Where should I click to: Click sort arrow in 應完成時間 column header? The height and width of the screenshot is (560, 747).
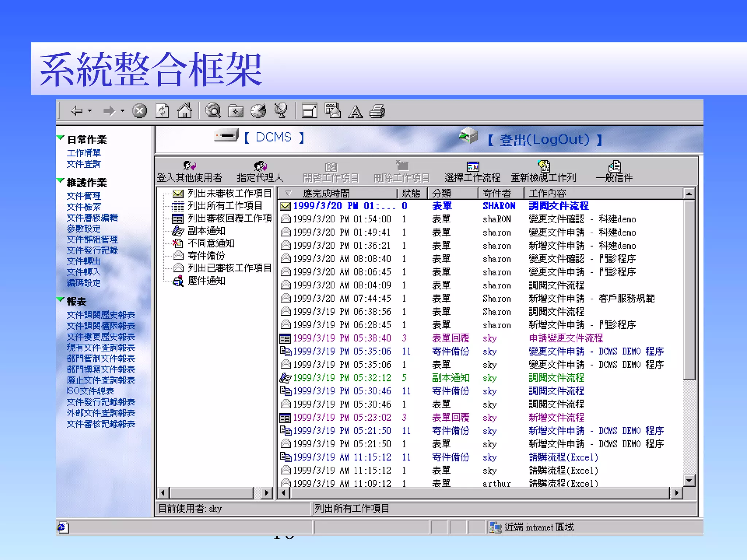click(x=288, y=193)
